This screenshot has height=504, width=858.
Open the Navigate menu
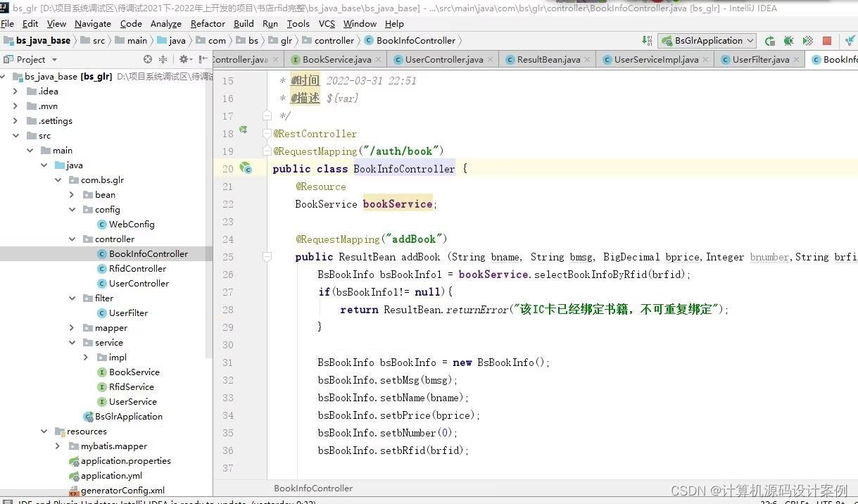(93, 23)
